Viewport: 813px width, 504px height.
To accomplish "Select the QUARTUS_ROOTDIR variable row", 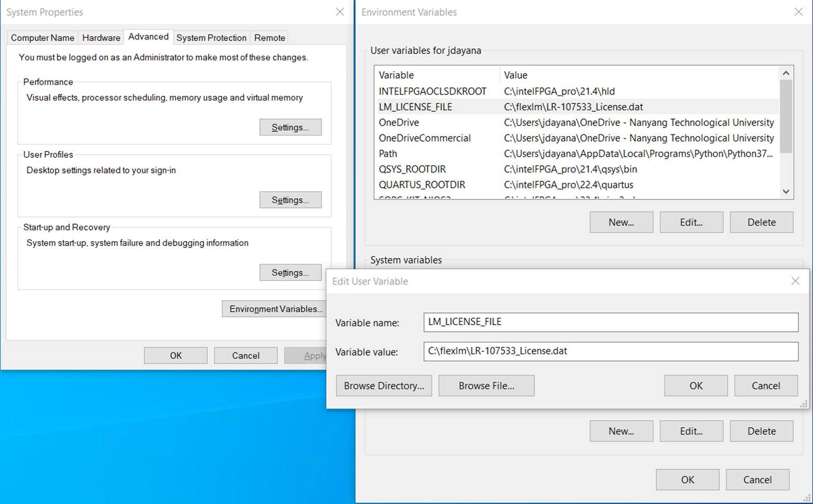I will tap(519, 185).
